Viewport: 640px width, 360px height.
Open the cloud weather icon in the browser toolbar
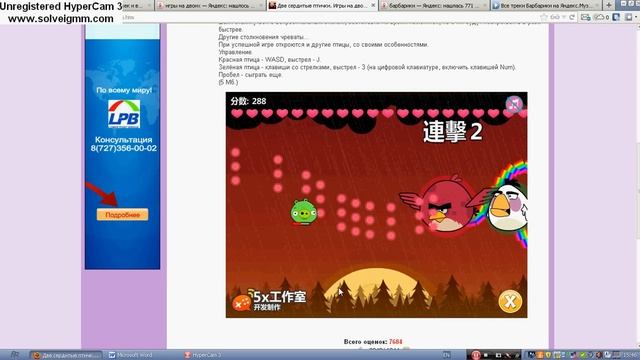(599, 17)
